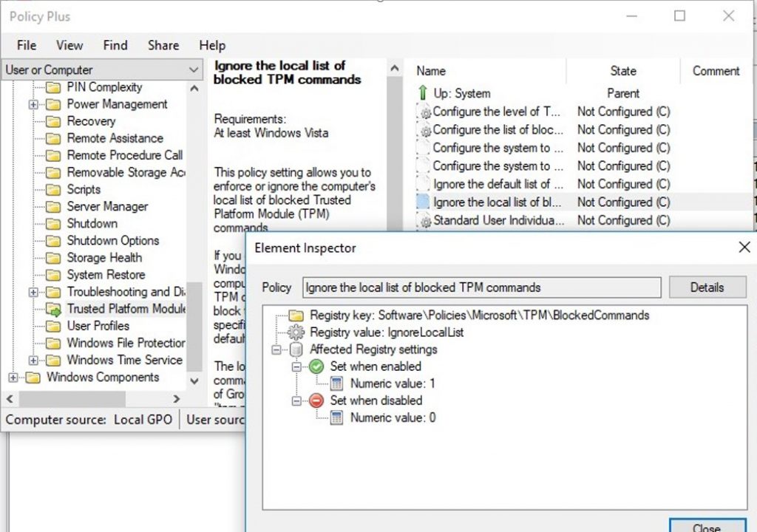This screenshot has height=532, width=757.
Task: Click the down arrow on the tree scrollbar
Action: tap(194, 381)
